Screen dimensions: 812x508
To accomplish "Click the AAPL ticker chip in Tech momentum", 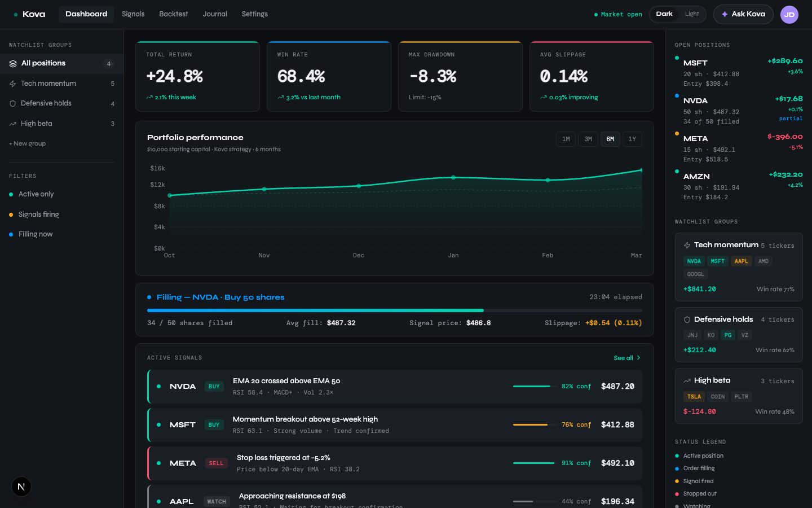I will tap(742, 261).
